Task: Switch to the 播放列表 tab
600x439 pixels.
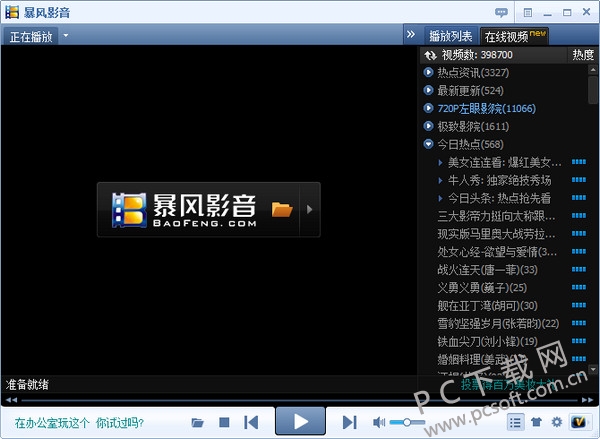Action: click(x=450, y=36)
